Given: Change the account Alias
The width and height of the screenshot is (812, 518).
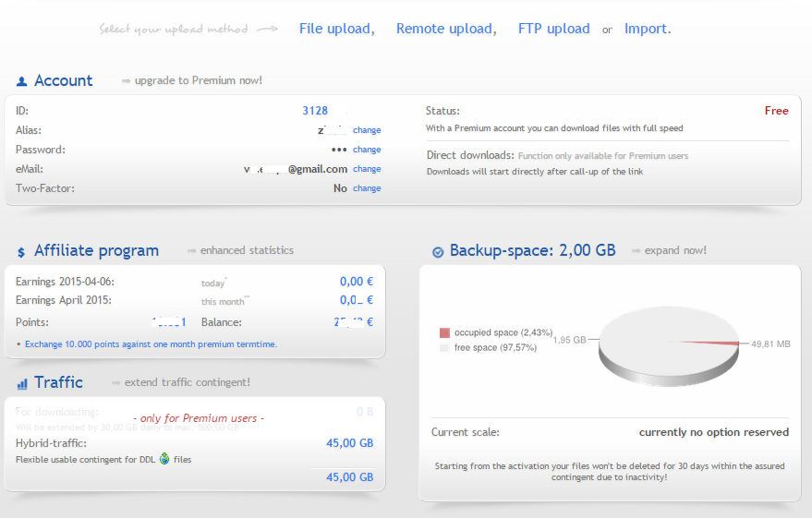Looking at the screenshot, I should coord(367,130).
